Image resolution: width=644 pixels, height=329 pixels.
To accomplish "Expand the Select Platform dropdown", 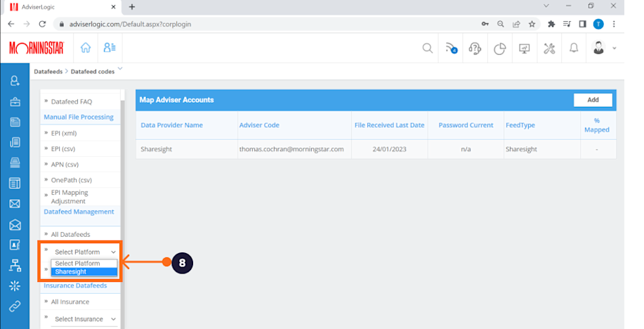I will tap(84, 252).
